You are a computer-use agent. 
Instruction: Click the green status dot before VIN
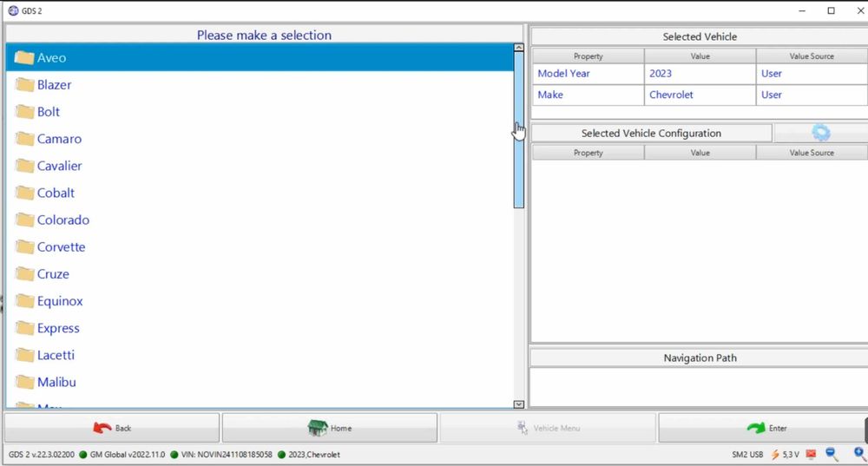click(x=174, y=455)
